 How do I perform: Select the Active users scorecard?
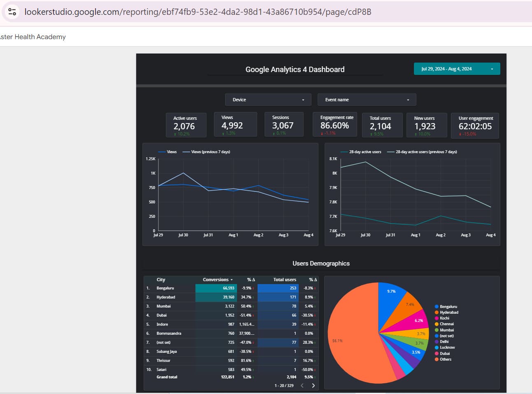click(186, 125)
